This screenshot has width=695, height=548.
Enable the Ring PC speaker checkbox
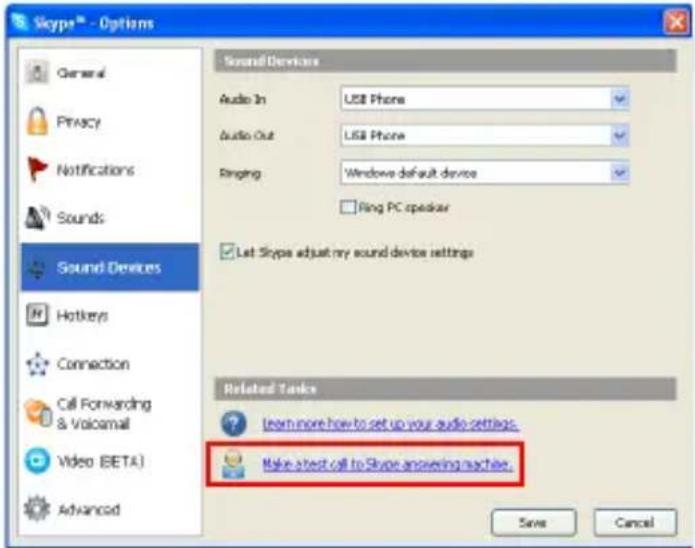coord(348,207)
